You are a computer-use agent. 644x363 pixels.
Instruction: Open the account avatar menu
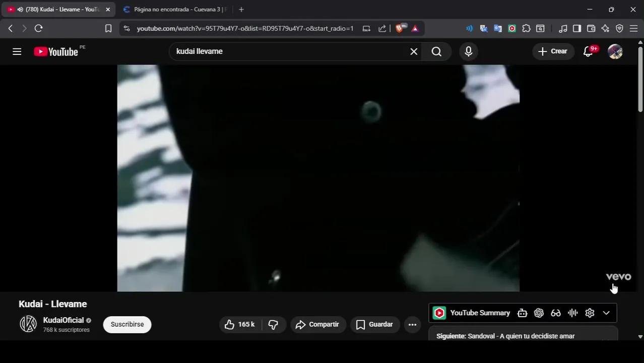coord(615,51)
